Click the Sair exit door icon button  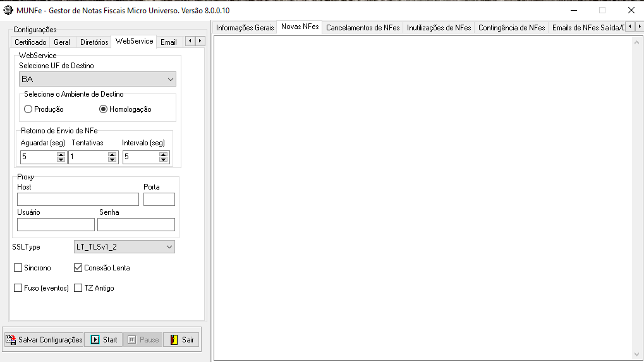coord(181,339)
